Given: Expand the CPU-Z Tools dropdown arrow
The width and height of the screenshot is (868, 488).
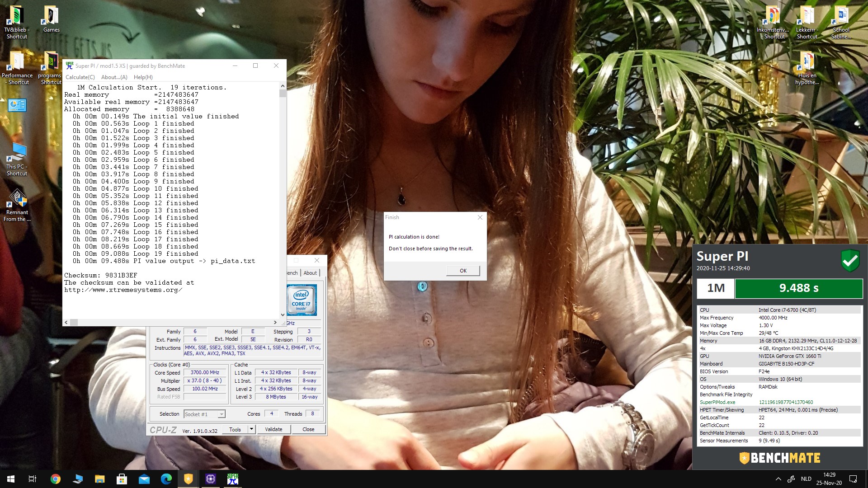Looking at the screenshot, I should pos(252,429).
